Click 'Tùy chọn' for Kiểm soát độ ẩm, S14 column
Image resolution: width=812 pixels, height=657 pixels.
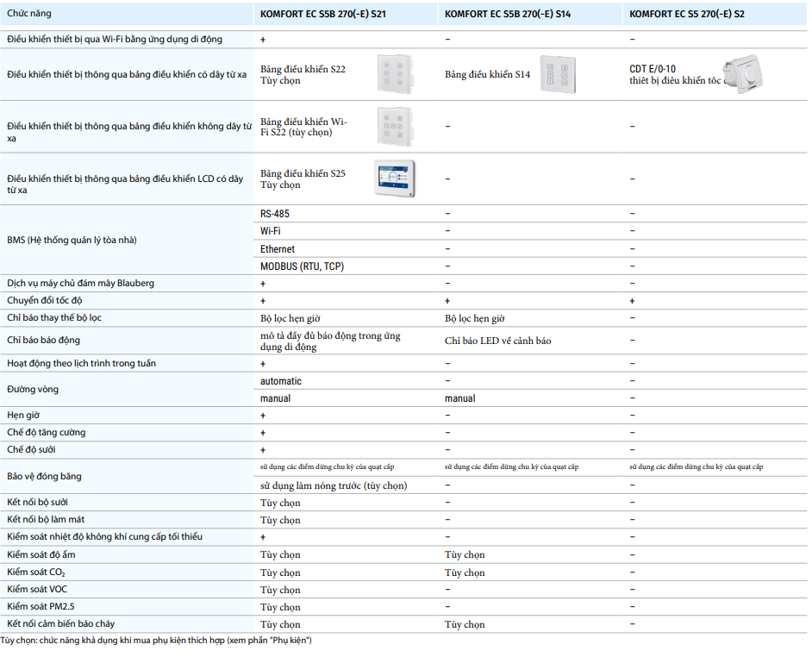(465, 555)
